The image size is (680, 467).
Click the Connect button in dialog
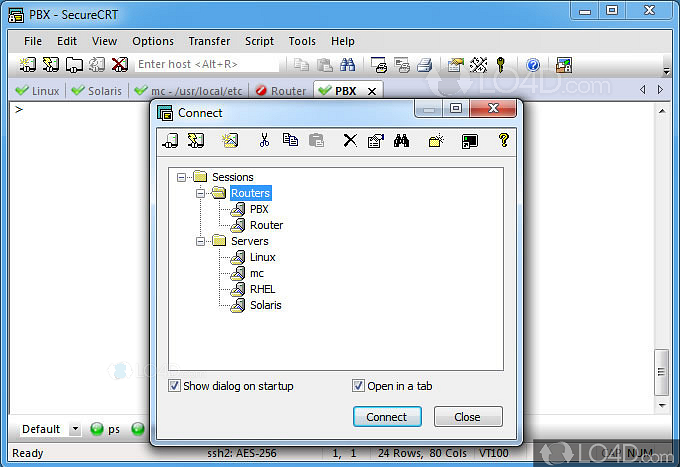[x=387, y=417]
